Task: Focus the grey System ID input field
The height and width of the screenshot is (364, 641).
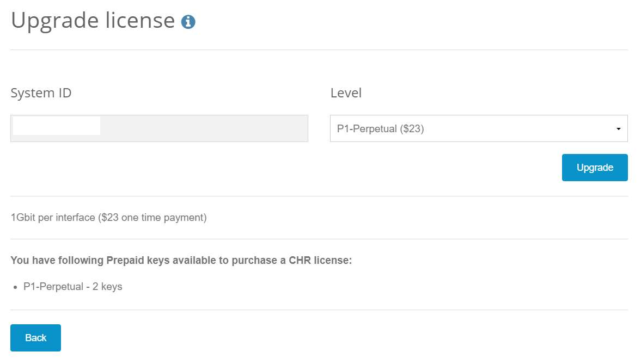Action: click(160, 129)
